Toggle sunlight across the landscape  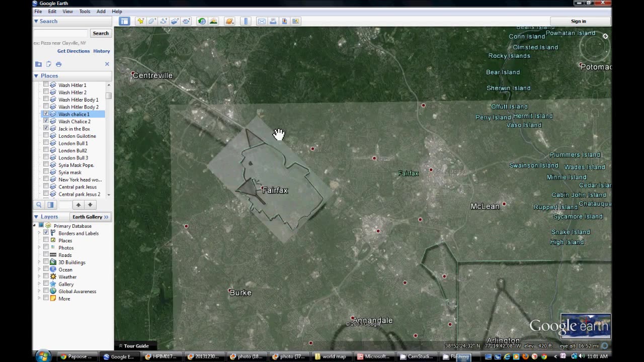tap(213, 21)
